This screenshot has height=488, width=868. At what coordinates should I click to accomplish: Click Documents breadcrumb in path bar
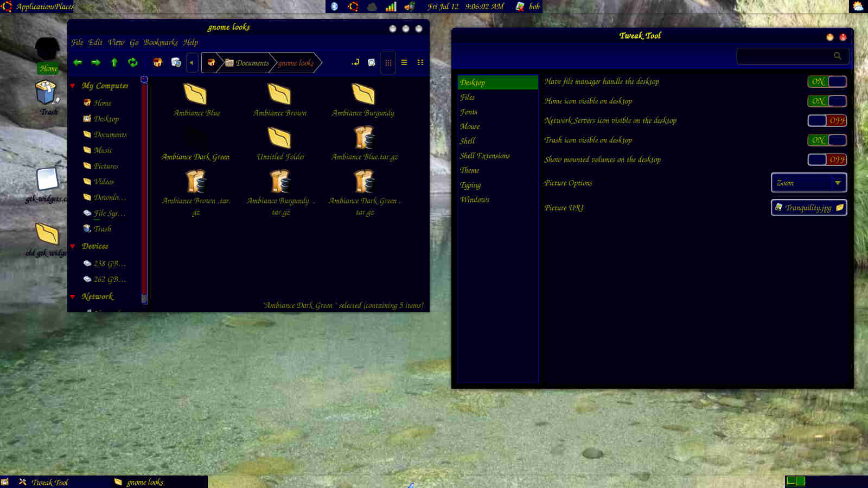pyautogui.click(x=247, y=63)
